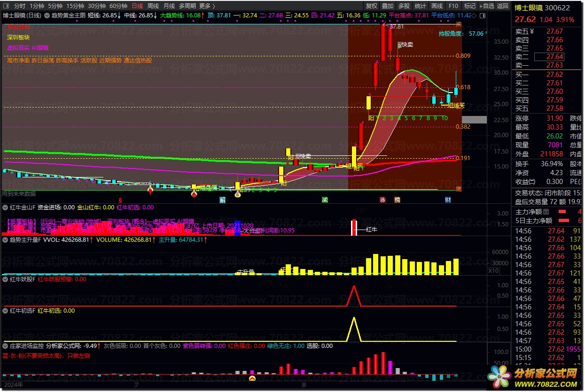Open the 多周期 multi-period view
The width and height of the screenshot is (585, 392).
(187, 6)
